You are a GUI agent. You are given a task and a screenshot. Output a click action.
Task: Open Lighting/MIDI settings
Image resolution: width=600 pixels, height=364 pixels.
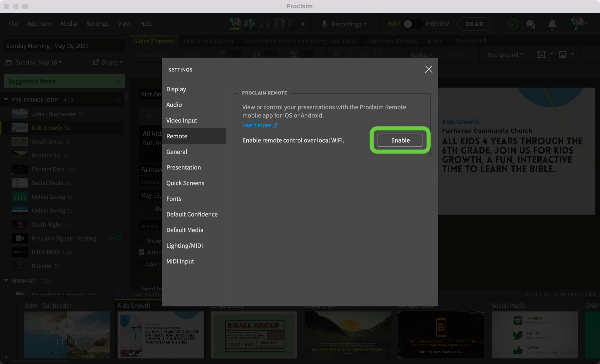(194, 246)
